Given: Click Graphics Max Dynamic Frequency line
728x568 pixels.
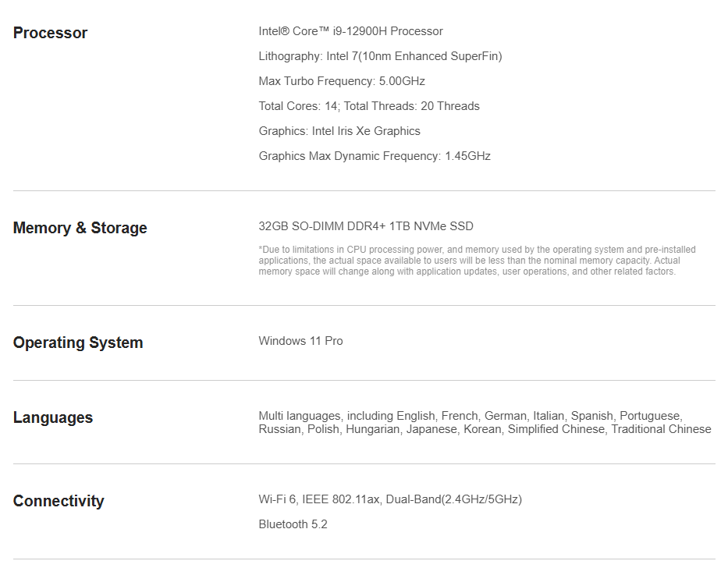Looking at the screenshot, I should [x=375, y=156].
